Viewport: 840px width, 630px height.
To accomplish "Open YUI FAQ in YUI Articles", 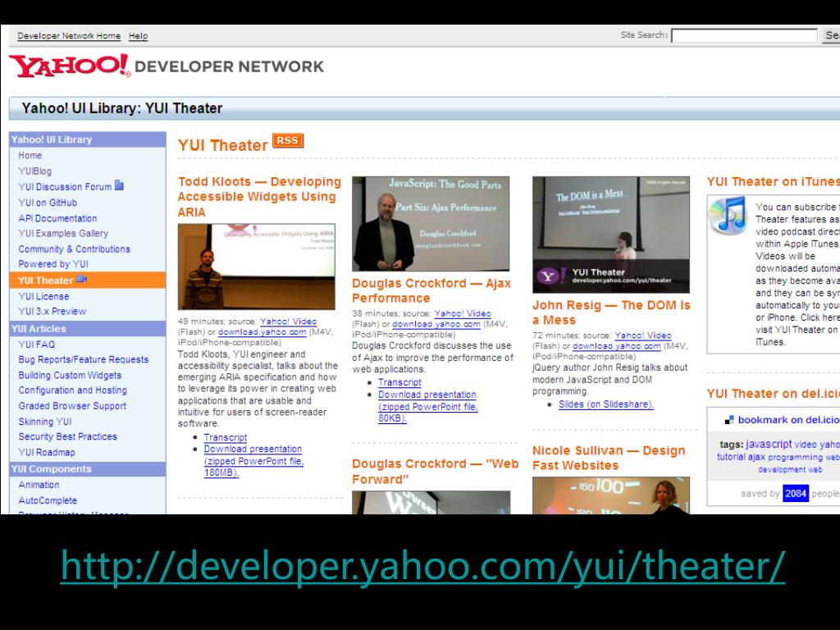I will point(36,345).
